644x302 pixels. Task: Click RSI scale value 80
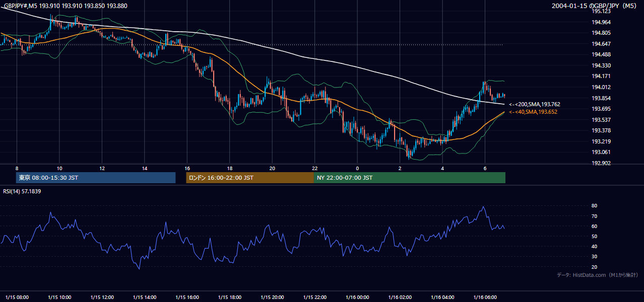coord(595,206)
